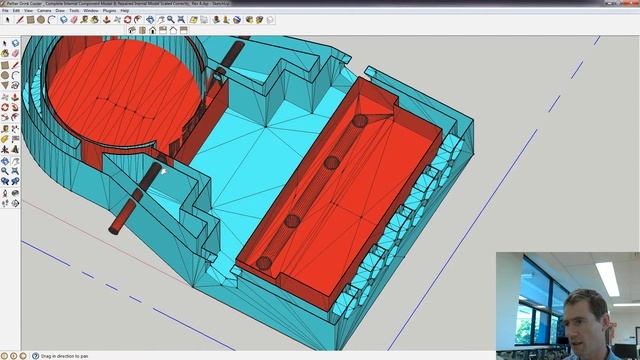Switch to the Right standard view
This screenshot has width=640, height=360.
tap(163, 30)
